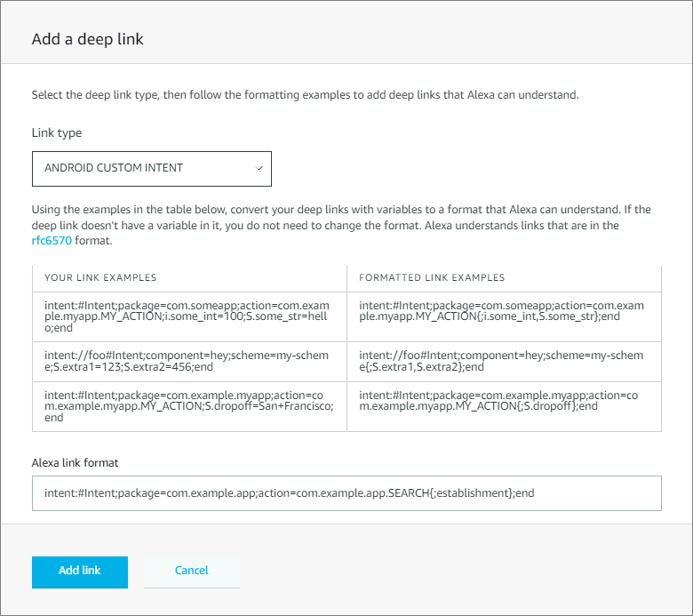Click the example cell with S.dropoff=San+Francisco

189,406
